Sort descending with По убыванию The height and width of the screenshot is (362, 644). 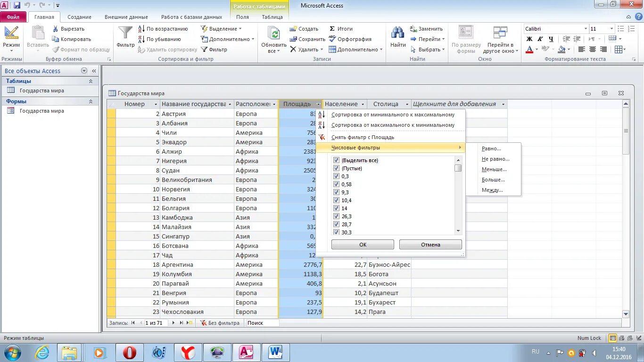(159, 39)
